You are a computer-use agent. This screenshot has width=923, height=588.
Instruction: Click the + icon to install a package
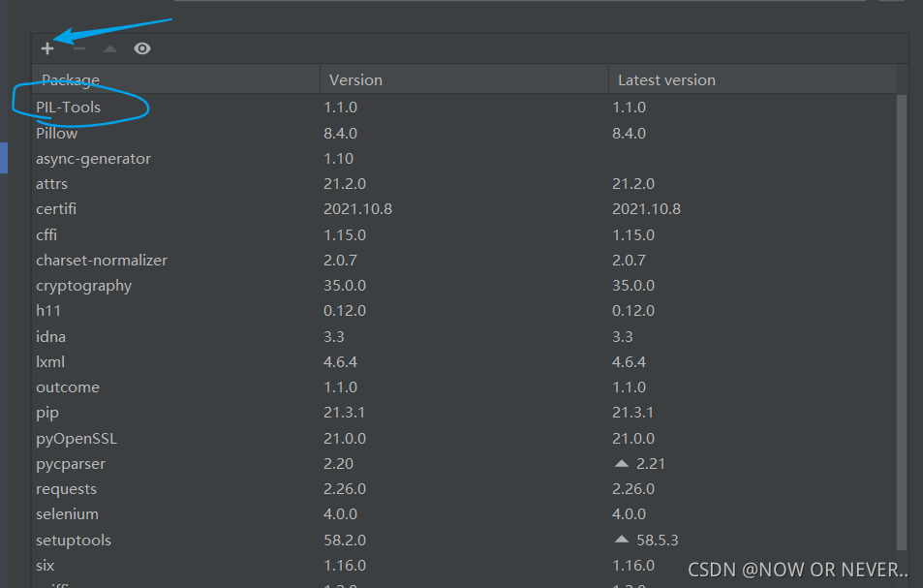[46, 47]
